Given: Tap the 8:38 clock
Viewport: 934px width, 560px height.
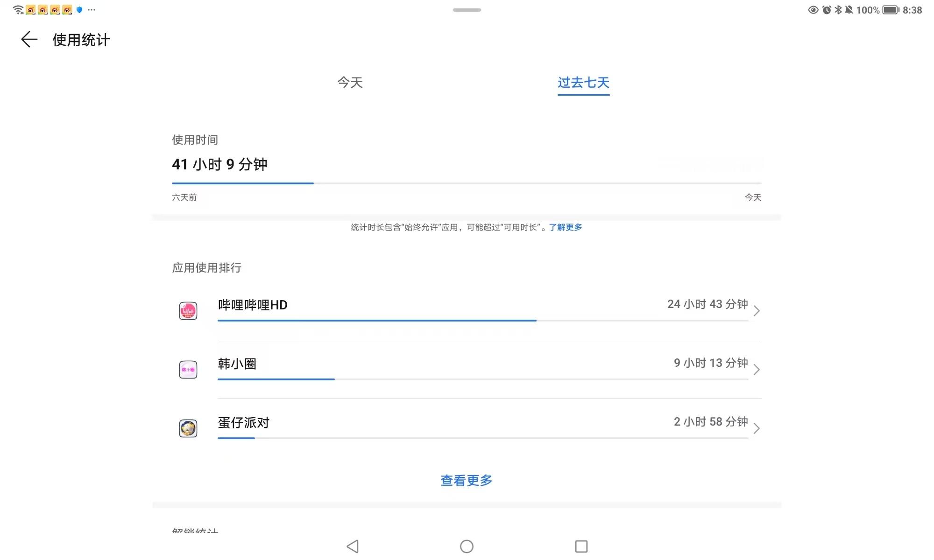Looking at the screenshot, I should pyautogui.click(x=912, y=10).
